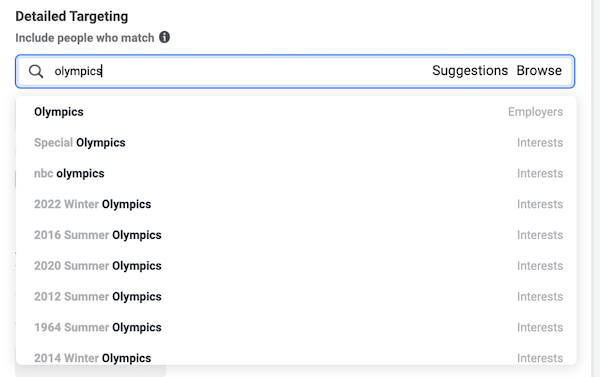
Task: Open the Browse link
Action: pyautogui.click(x=539, y=70)
